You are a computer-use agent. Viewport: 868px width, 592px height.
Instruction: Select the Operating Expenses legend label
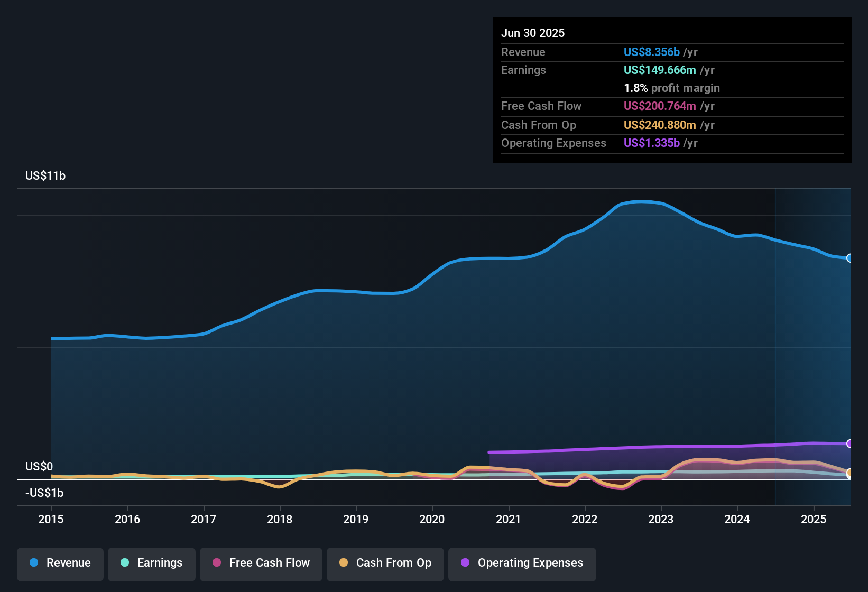click(x=530, y=563)
